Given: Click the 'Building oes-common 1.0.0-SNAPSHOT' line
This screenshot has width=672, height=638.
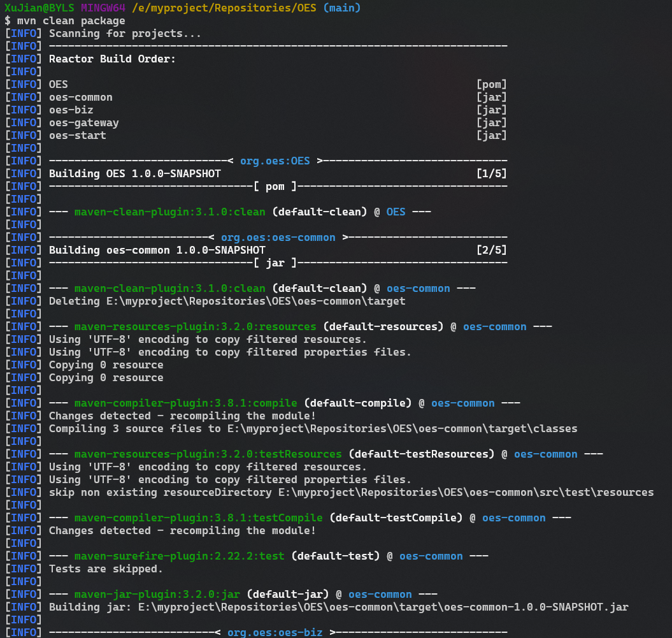Looking at the screenshot, I should tap(157, 250).
